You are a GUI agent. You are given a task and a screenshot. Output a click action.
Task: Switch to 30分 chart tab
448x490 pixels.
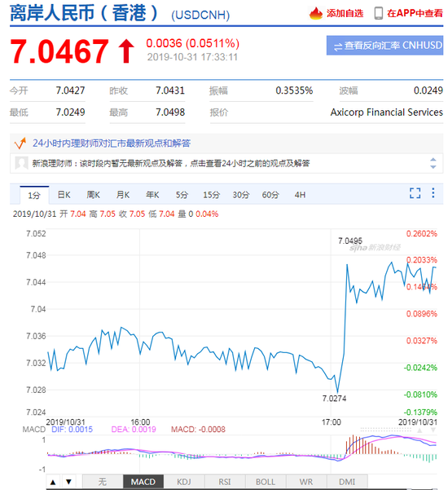click(241, 195)
